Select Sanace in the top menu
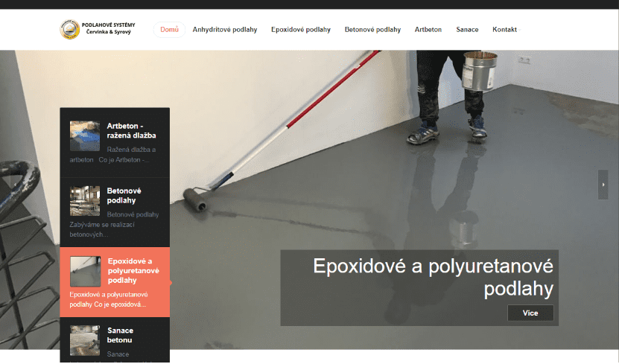This screenshot has width=619, height=364. click(467, 30)
